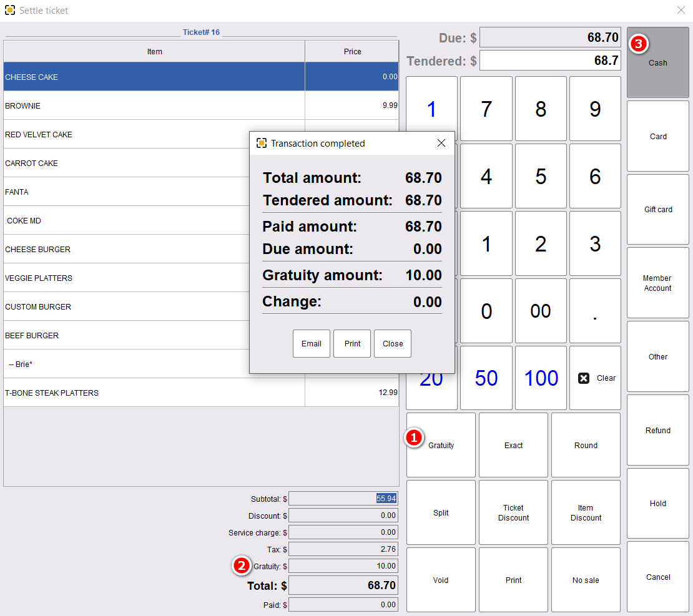Select the VEGGIE PLATTERS row
693x616 pixels.
[x=126, y=278]
